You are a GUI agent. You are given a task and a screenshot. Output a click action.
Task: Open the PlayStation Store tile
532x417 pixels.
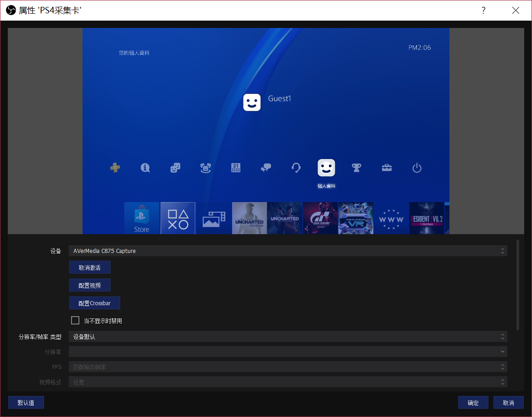[142, 218]
